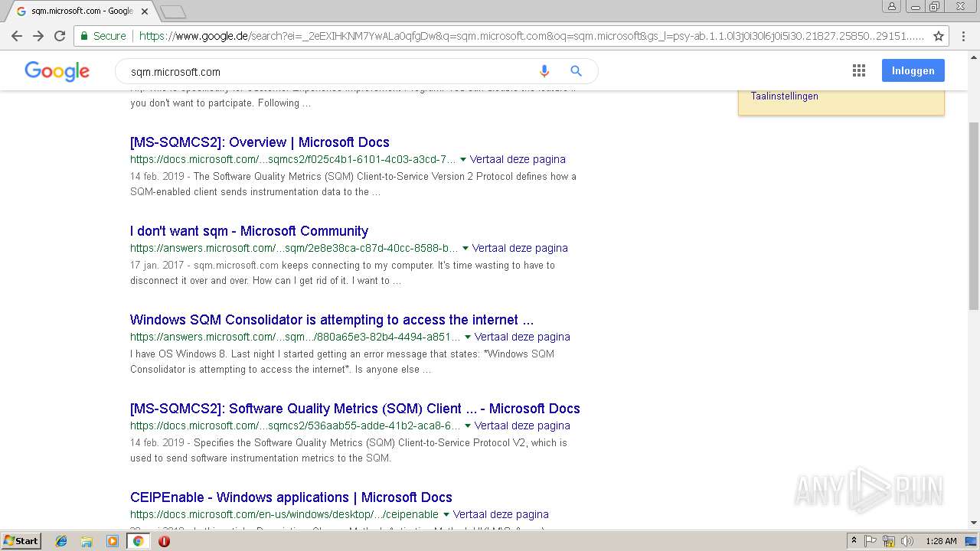Screen dimensions: 980x551
Task: Click the scrollbar down arrow
Action: [x=974, y=523]
